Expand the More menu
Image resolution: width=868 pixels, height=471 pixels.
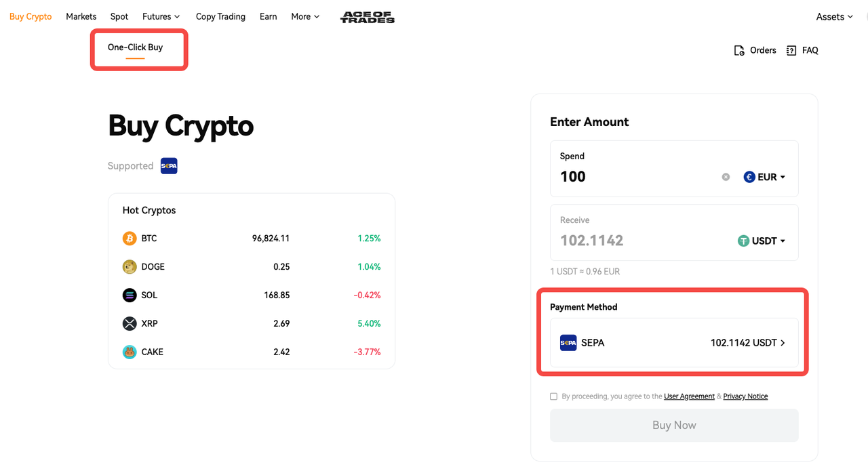(305, 16)
